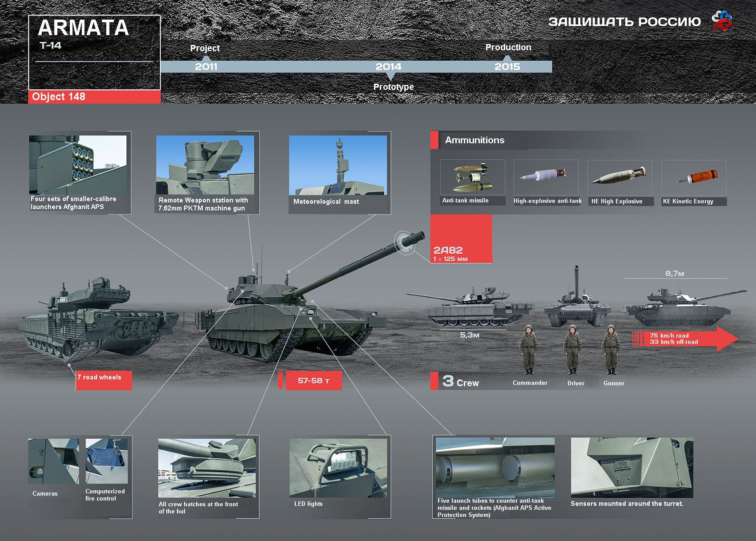Screen dimensions: 756x541
Task: Click the 33 km/h off-road text
Action: pos(674,342)
